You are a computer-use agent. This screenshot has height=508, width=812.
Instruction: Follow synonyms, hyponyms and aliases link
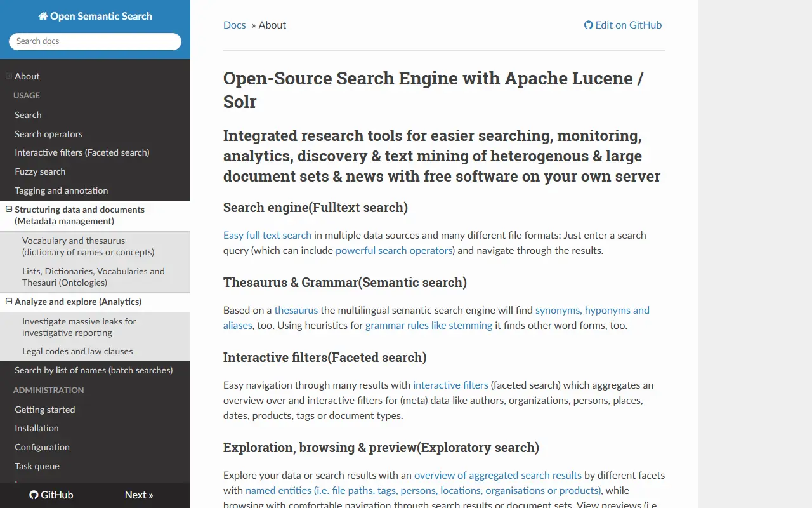(x=436, y=317)
